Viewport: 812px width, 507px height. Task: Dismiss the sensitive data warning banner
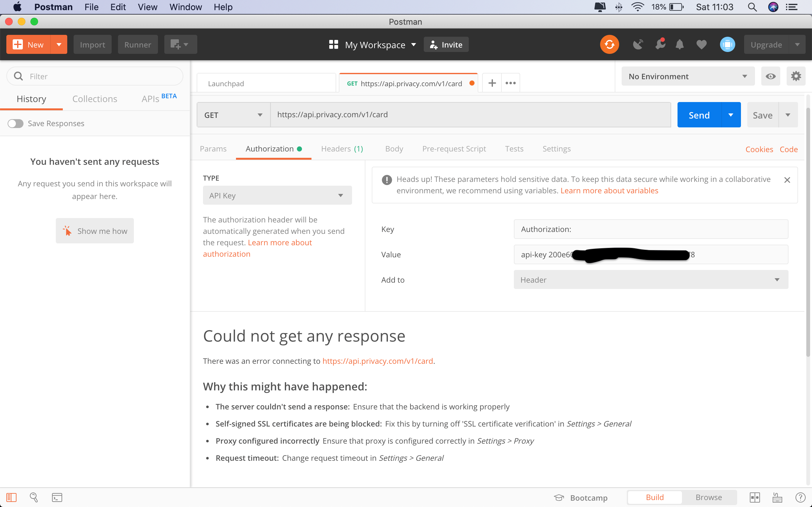coord(787,180)
